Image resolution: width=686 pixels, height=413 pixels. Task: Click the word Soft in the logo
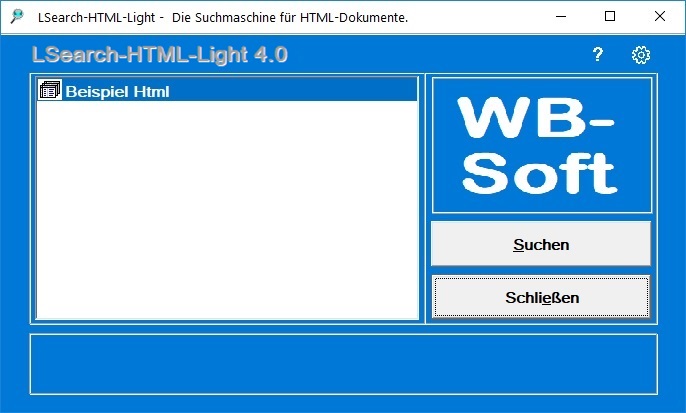pyautogui.click(x=540, y=172)
